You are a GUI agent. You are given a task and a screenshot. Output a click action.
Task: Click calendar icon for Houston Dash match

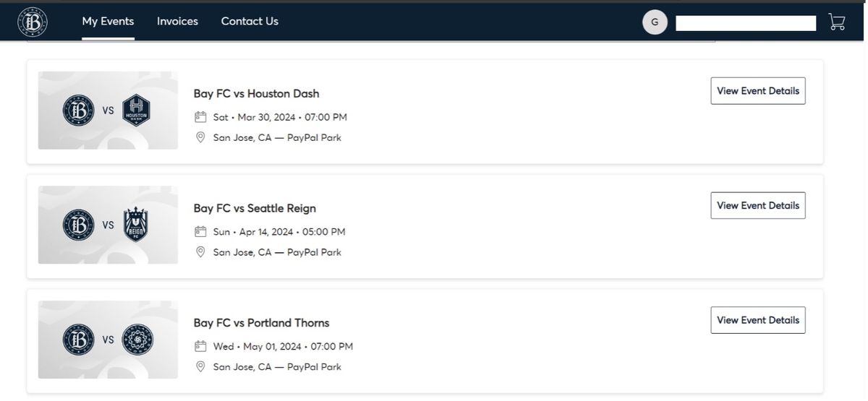(200, 117)
